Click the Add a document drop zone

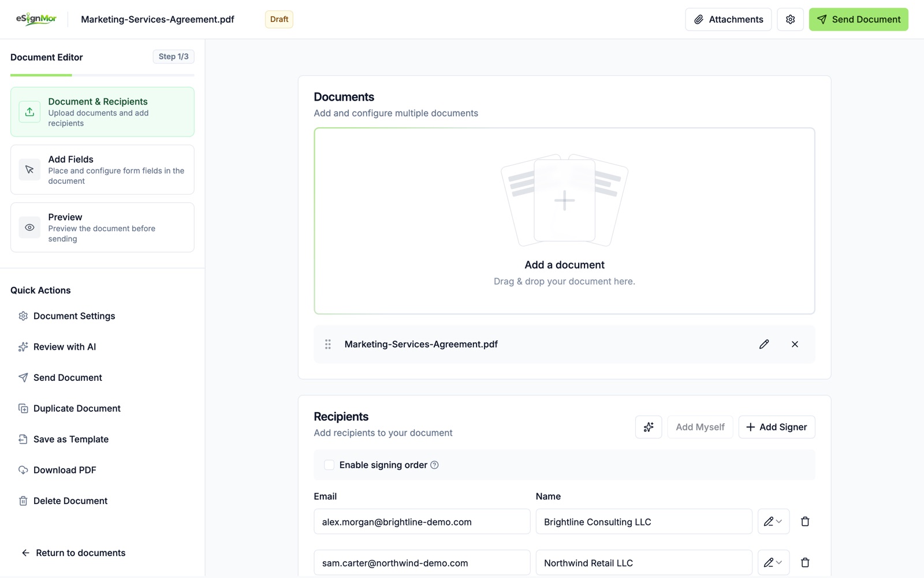tap(564, 221)
